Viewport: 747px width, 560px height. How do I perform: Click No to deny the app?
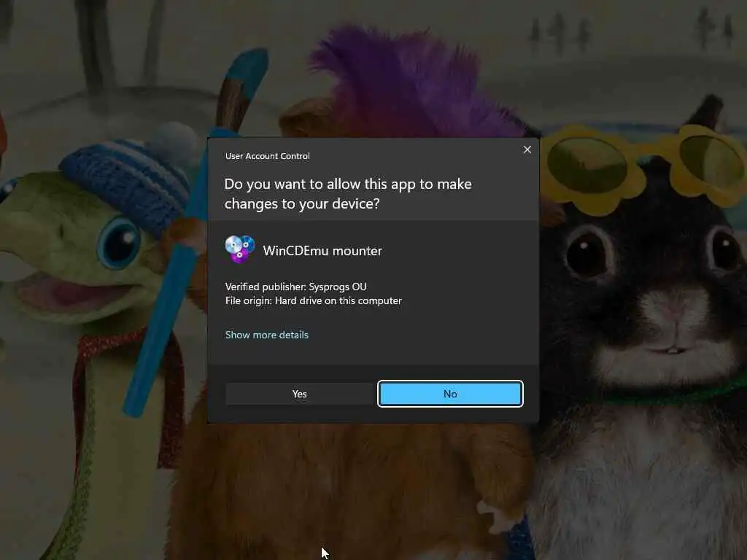click(x=450, y=394)
